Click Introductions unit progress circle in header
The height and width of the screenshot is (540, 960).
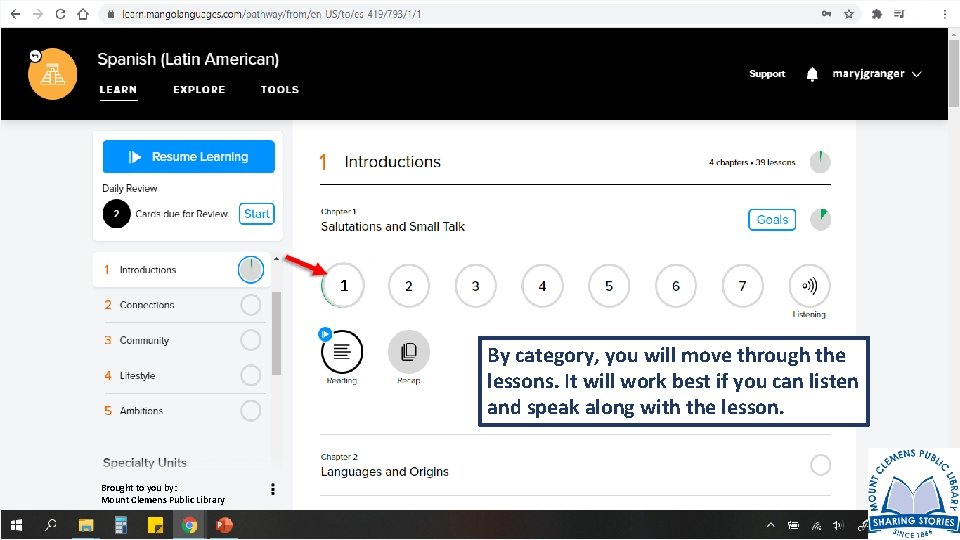[x=820, y=162]
